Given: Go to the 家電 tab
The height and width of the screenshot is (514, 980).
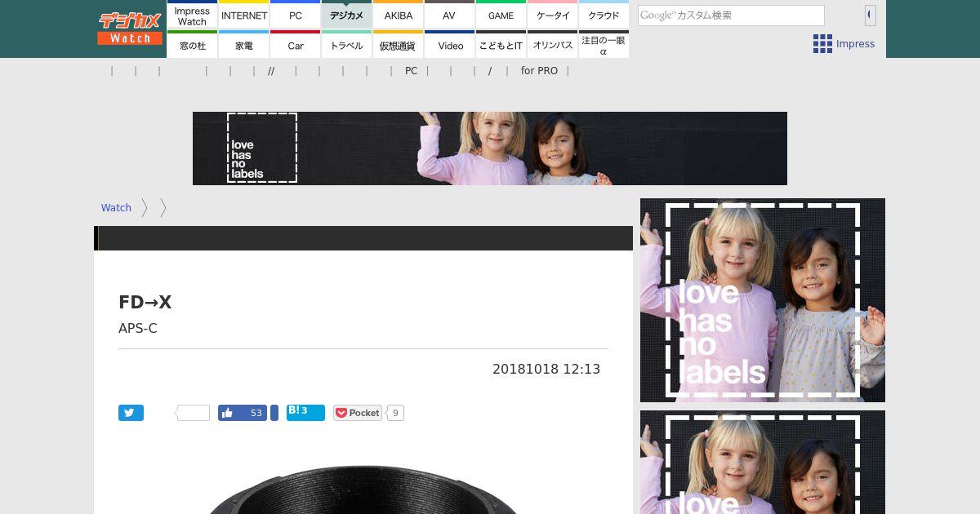Looking at the screenshot, I should (244, 45).
